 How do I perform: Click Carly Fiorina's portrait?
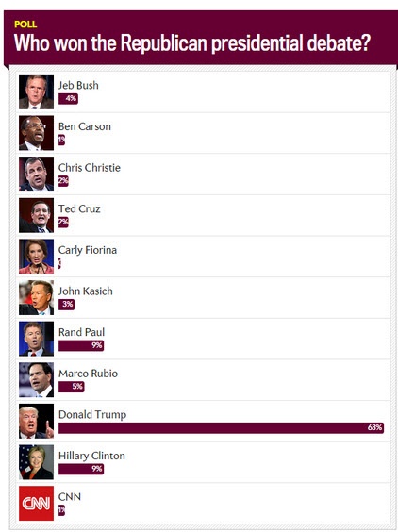(x=36, y=257)
